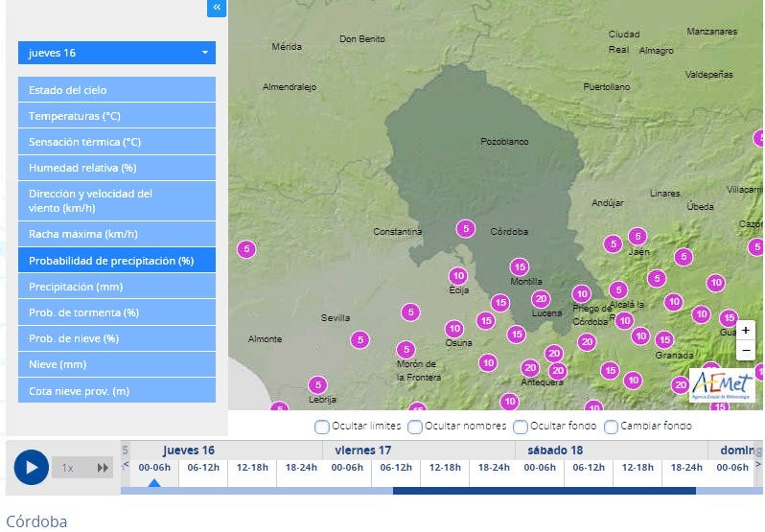
Task: Show Precipitación (mm) layer
Action: tap(117, 287)
